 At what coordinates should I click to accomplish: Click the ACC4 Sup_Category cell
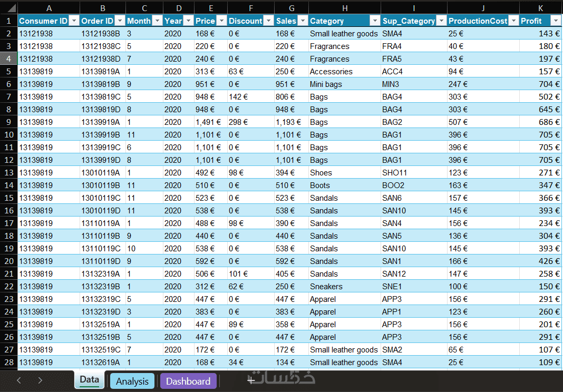[x=414, y=72]
